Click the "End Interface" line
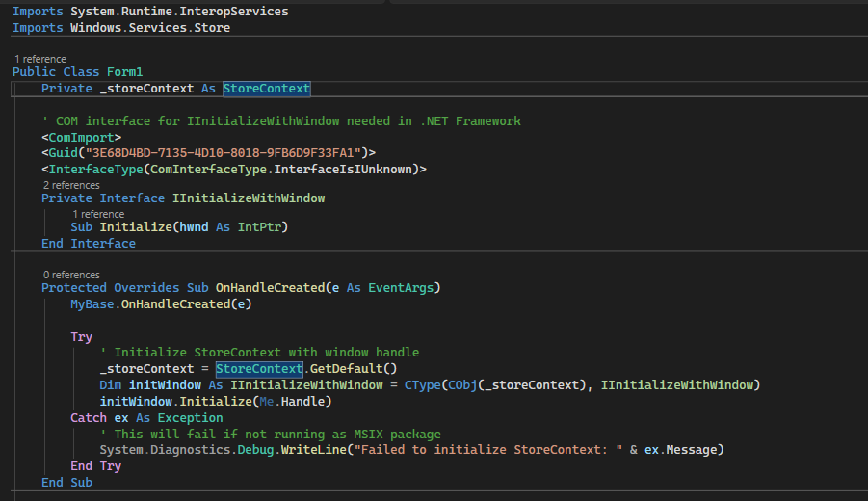Image resolution: width=868 pixels, height=501 pixels. (89, 244)
